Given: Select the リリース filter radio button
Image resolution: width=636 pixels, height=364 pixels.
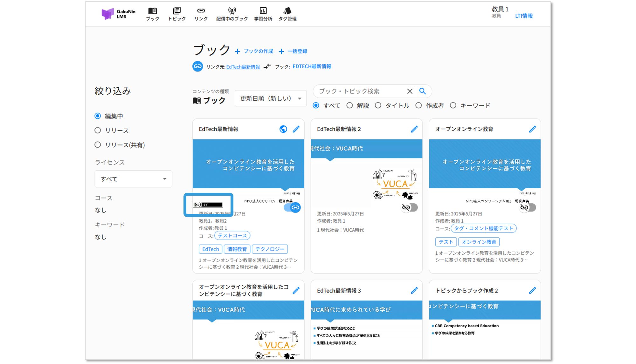Looking at the screenshot, I should [x=98, y=130].
